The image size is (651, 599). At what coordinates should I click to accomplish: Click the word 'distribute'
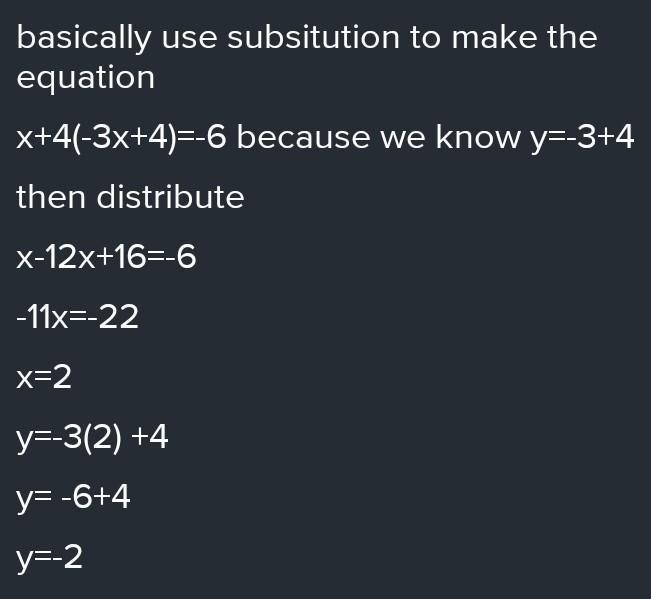point(170,196)
